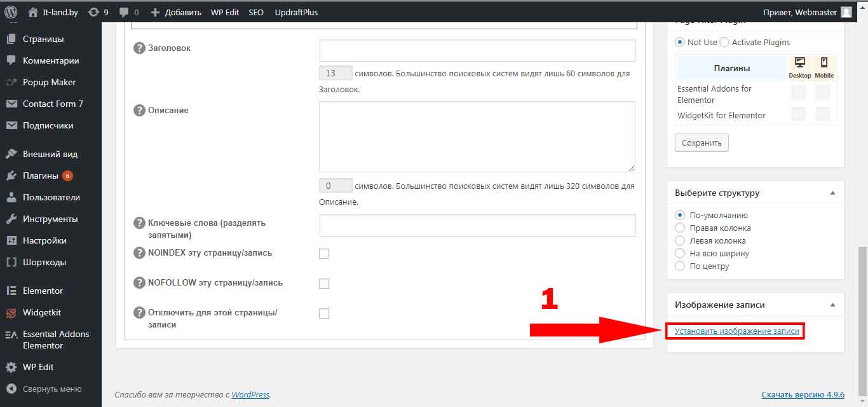
Task: Click the help icon beside Описание
Action: (139, 111)
